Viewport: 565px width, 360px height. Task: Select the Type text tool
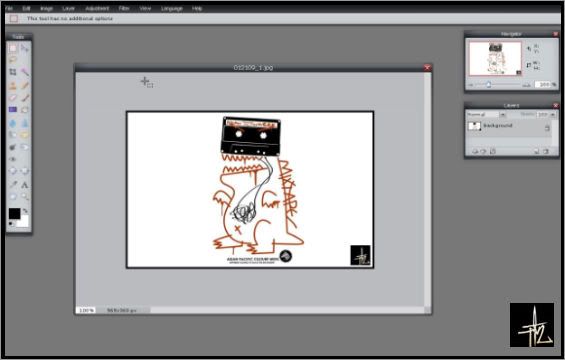coord(25,185)
